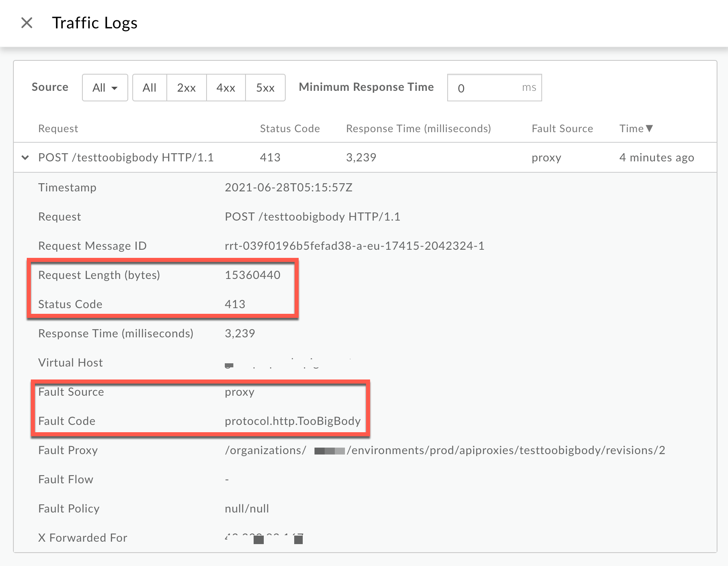Select the All status code filter button
The width and height of the screenshot is (728, 566).
149,88
